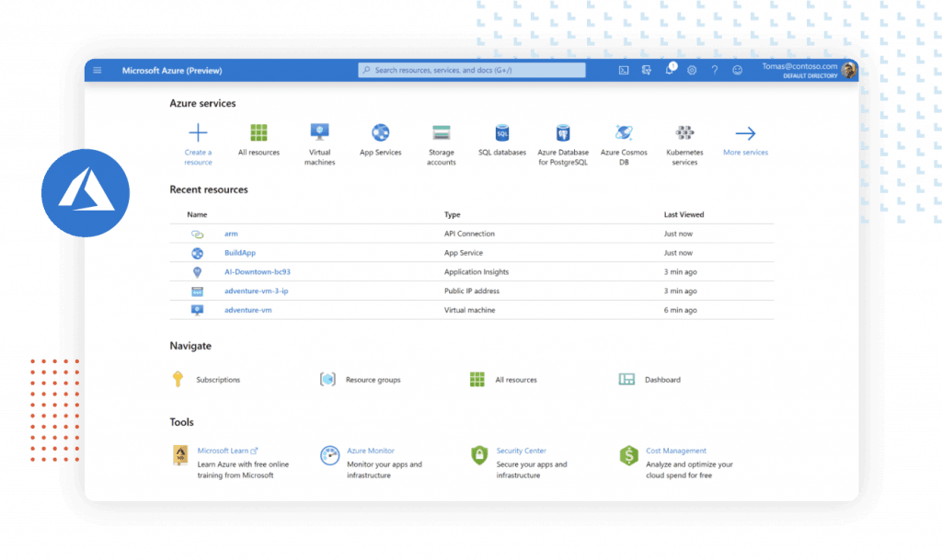Open adventure-vm-3-ip resource link
This screenshot has height=560, width=942.
click(x=256, y=291)
